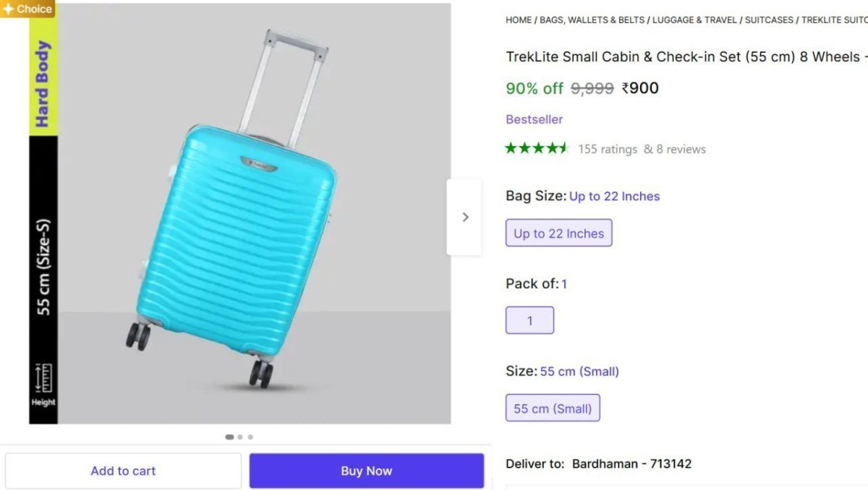868x490 pixels.
Task: Open the HOME breadcrumb link
Action: 518,20
